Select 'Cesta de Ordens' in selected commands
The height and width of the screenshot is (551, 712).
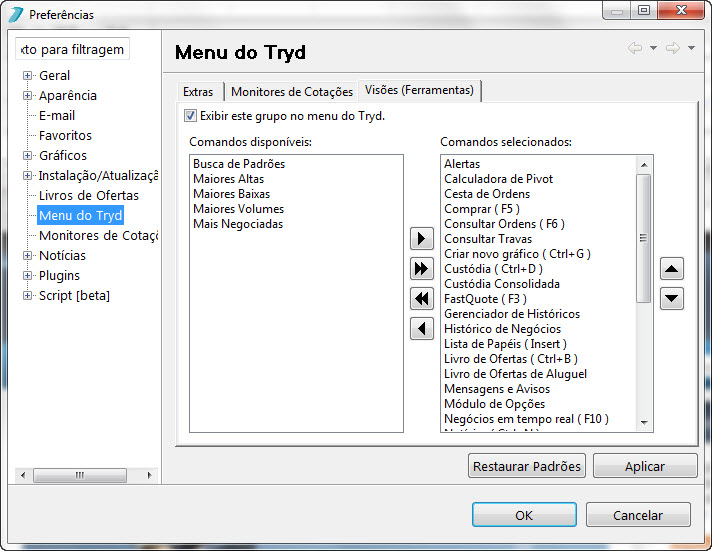[x=487, y=194]
